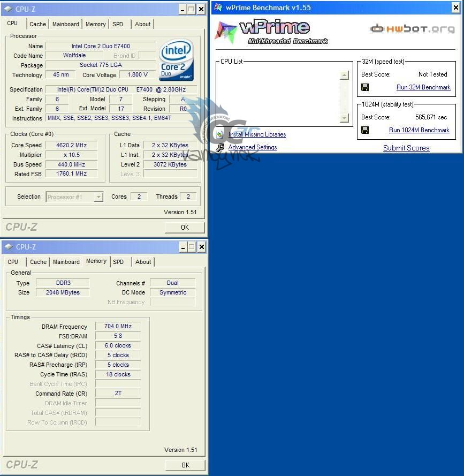Click the HWBOT.org logo
The height and width of the screenshot is (476, 464).
tap(412, 28)
